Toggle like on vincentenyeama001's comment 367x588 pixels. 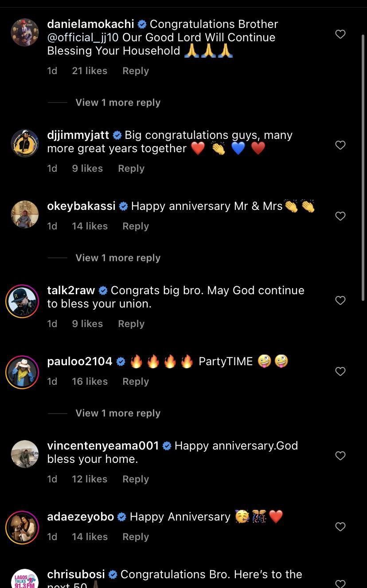coord(340,456)
